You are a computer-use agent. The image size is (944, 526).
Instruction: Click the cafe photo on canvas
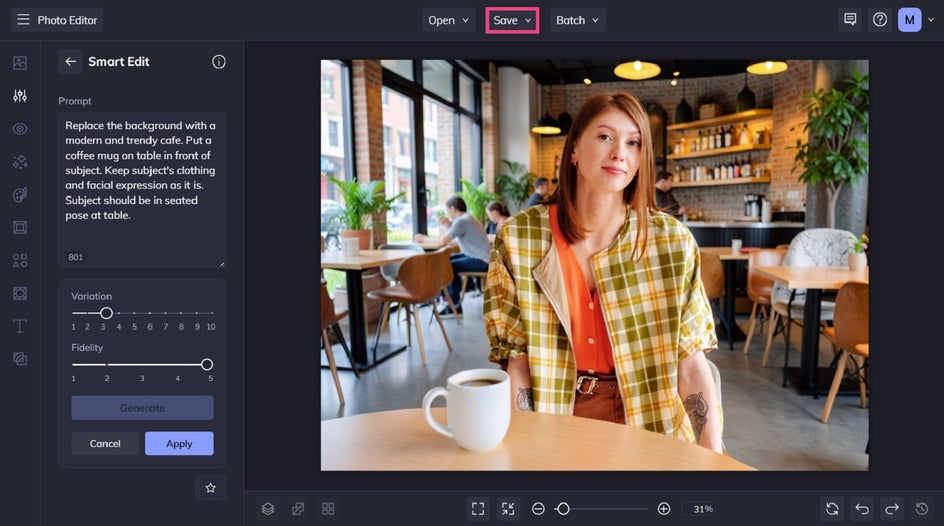coord(594,265)
